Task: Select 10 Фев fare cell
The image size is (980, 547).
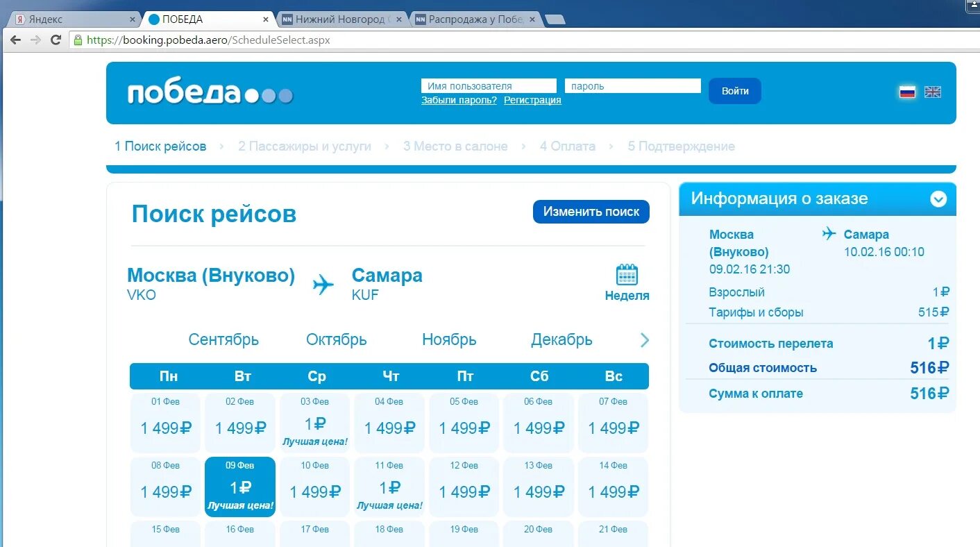Action: 314,487
